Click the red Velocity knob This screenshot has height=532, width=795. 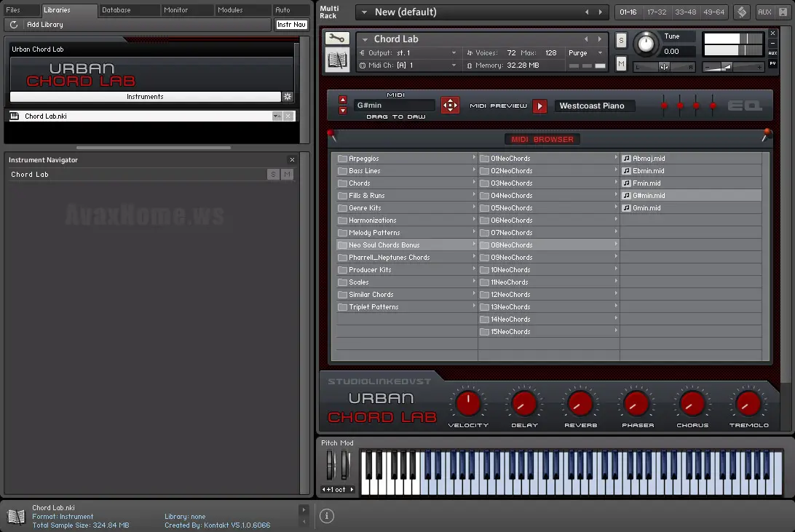pos(468,403)
